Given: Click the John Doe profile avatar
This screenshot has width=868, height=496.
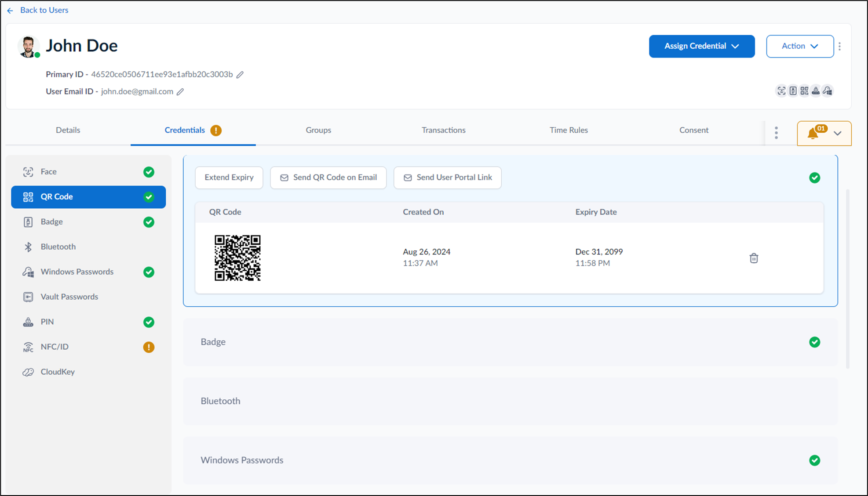Looking at the screenshot, I should (x=28, y=47).
